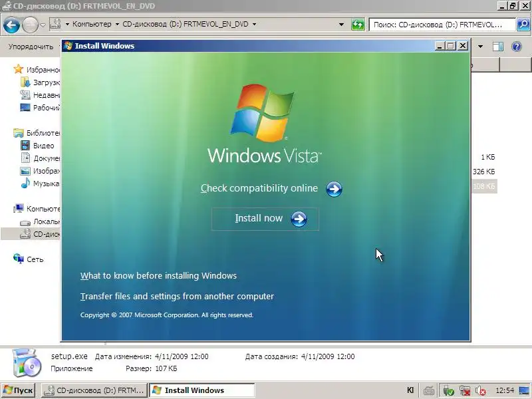Open Transfer files and settings from another computer
The height and width of the screenshot is (399, 532).
point(177,296)
